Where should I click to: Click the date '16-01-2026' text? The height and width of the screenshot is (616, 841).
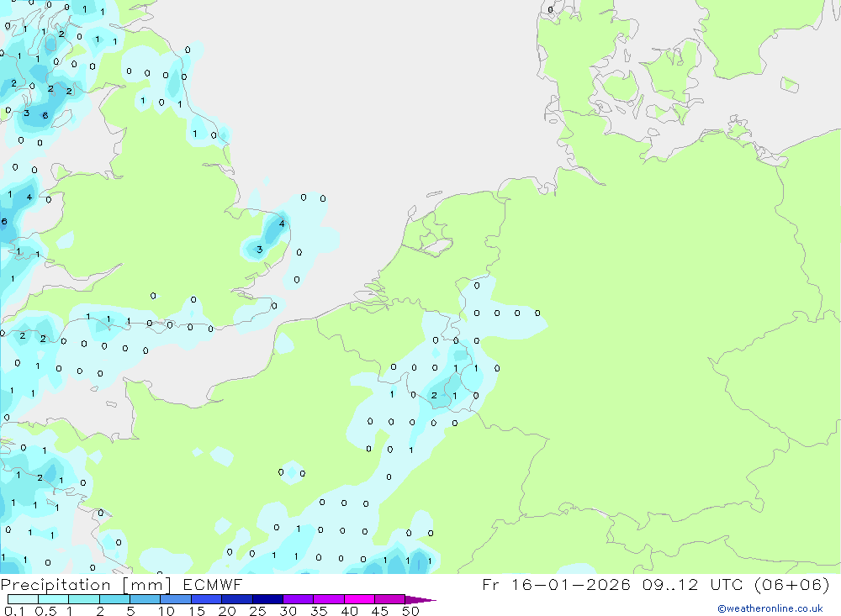pos(571,584)
